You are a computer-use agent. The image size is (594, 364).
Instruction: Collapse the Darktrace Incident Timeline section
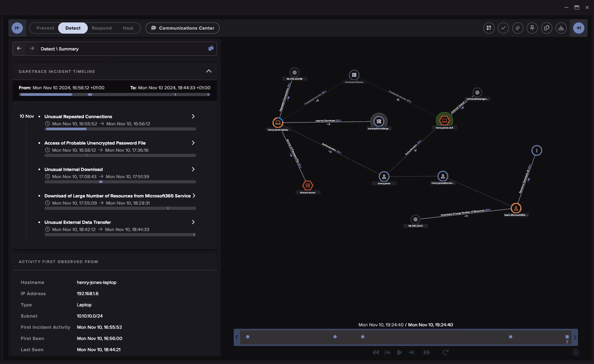pos(208,71)
